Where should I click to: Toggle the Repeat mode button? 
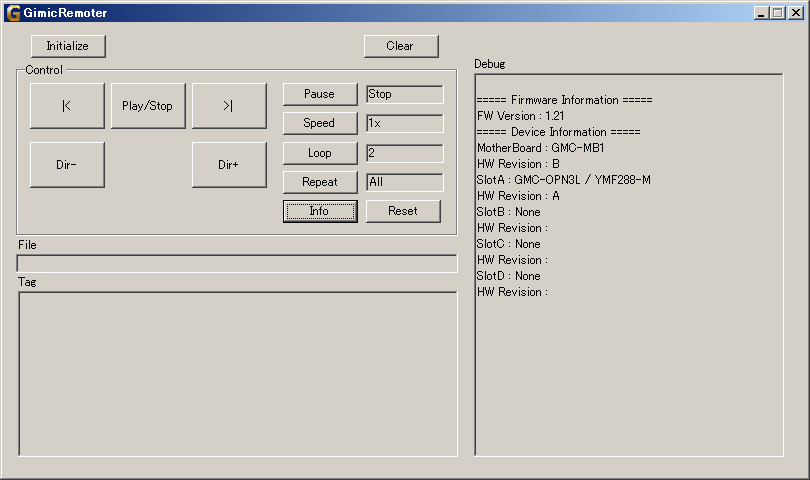[x=320, y=182]
